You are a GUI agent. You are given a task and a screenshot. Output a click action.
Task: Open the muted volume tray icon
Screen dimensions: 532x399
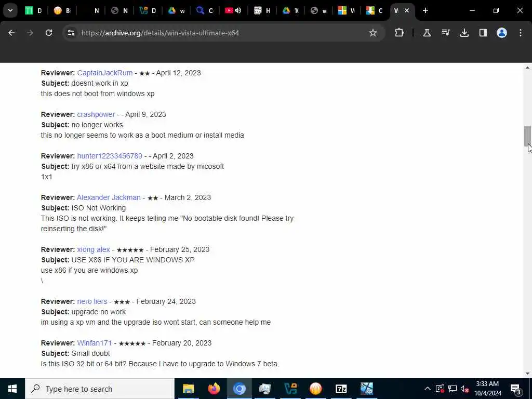pos(464,389)
